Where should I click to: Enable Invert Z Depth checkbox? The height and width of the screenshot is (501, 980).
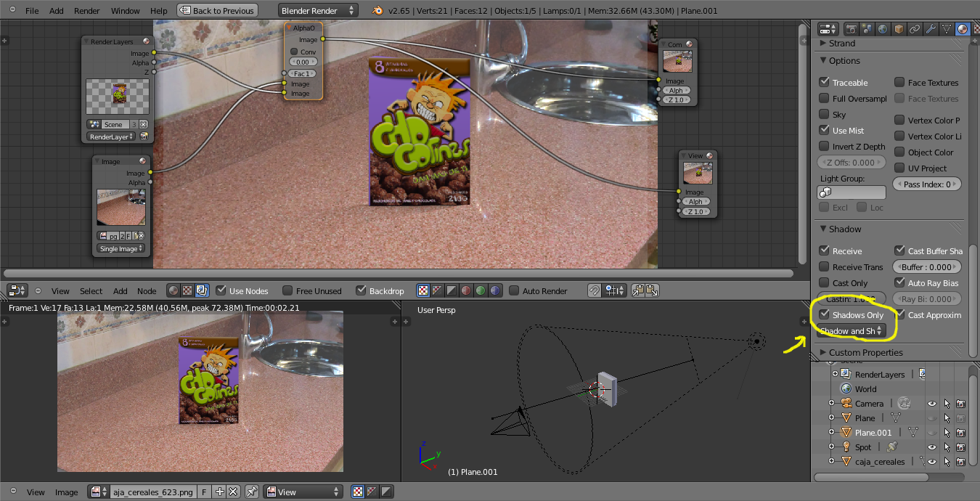tap(824, 147)
